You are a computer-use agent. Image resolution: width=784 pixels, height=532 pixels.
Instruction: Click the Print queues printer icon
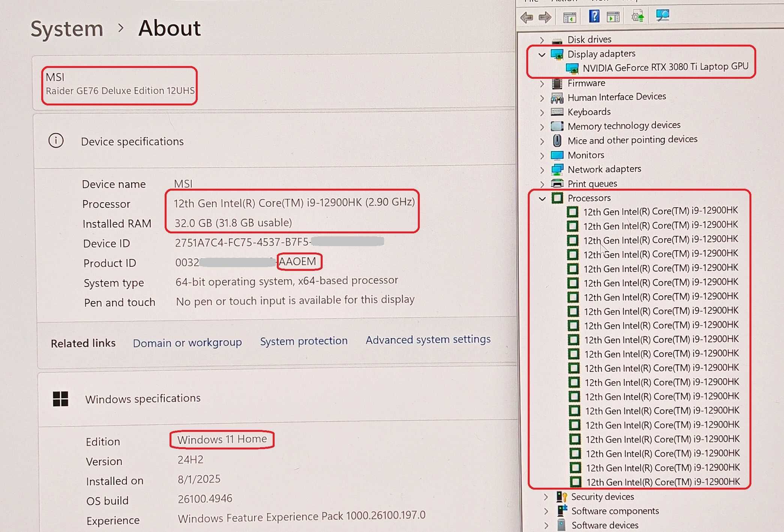coord(557,183)
